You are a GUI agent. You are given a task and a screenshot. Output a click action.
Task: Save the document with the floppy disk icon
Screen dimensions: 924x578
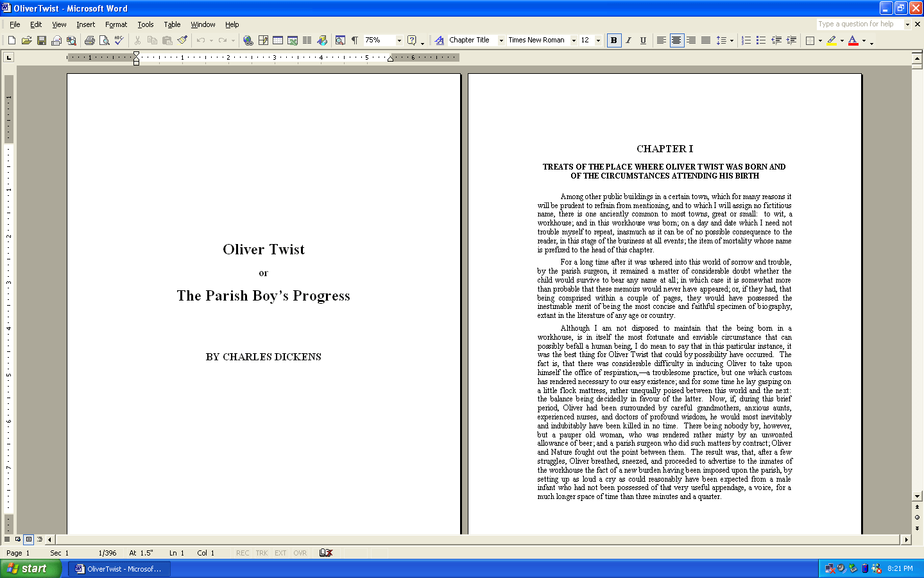point(42,40)
